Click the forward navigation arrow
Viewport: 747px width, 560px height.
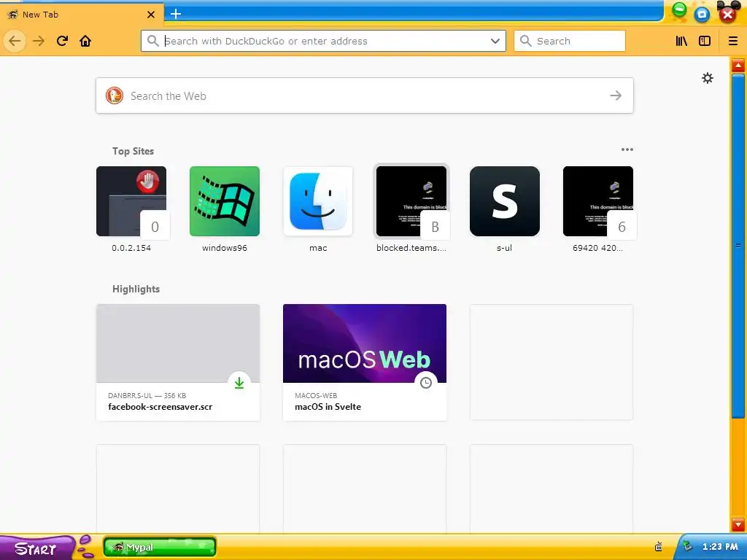pos(39,41)
